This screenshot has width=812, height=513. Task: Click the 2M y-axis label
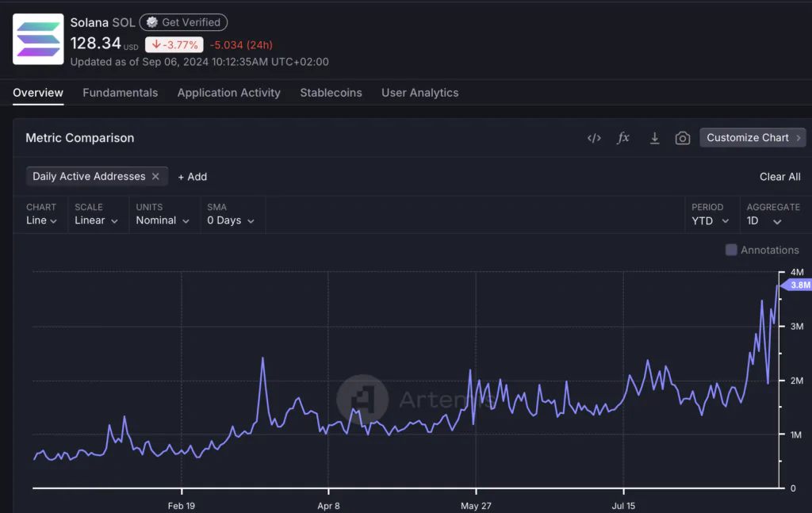(797, 381)
